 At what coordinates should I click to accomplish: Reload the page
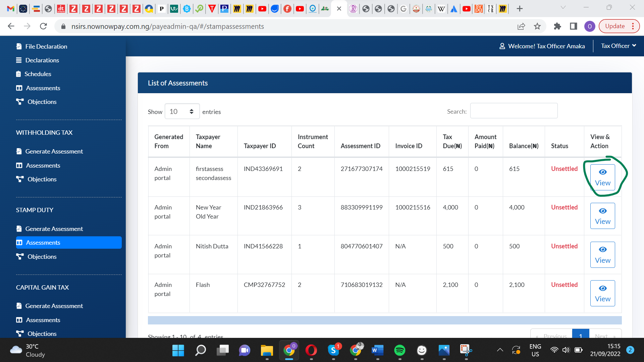(x=43, y=26)
